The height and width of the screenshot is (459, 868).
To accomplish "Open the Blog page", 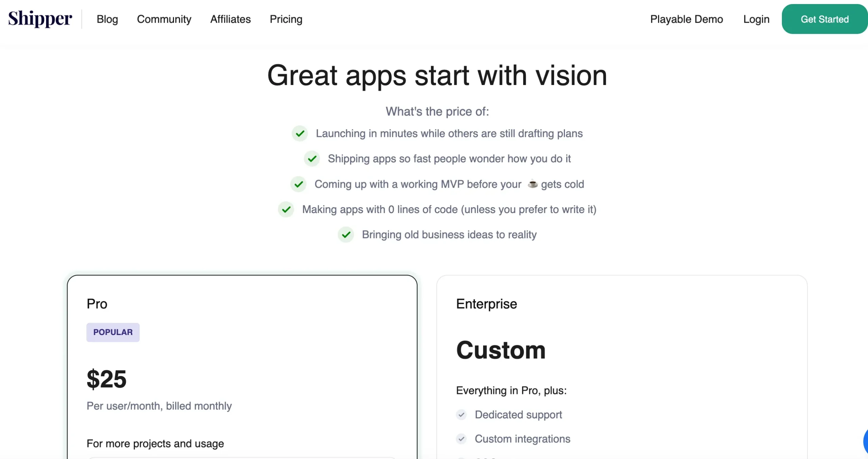I will click(107, 19).
